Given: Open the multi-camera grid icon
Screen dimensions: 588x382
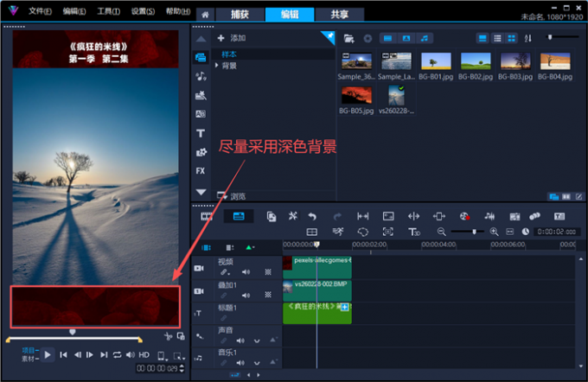Looking at the screenshot, I should tap(312, 232).
